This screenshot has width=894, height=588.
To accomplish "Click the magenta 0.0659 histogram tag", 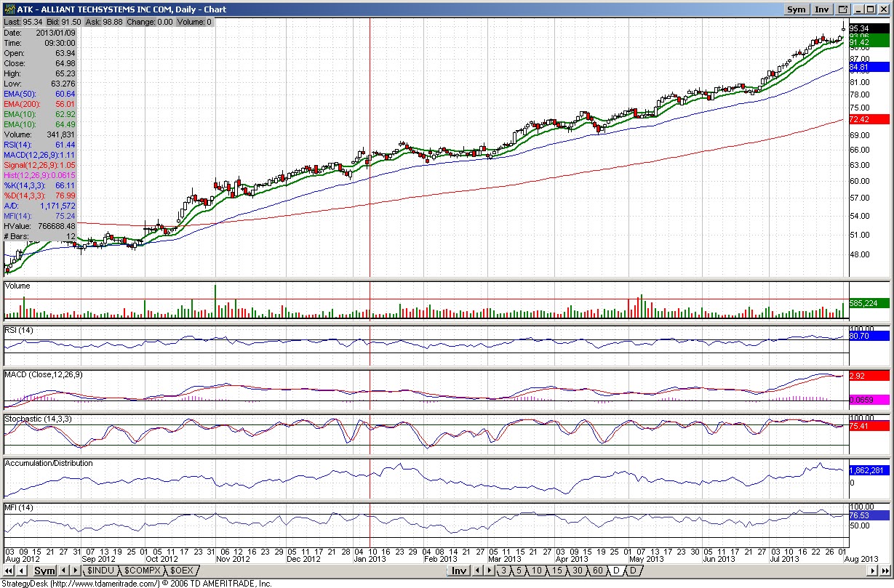I will click(x=869, y=400).
